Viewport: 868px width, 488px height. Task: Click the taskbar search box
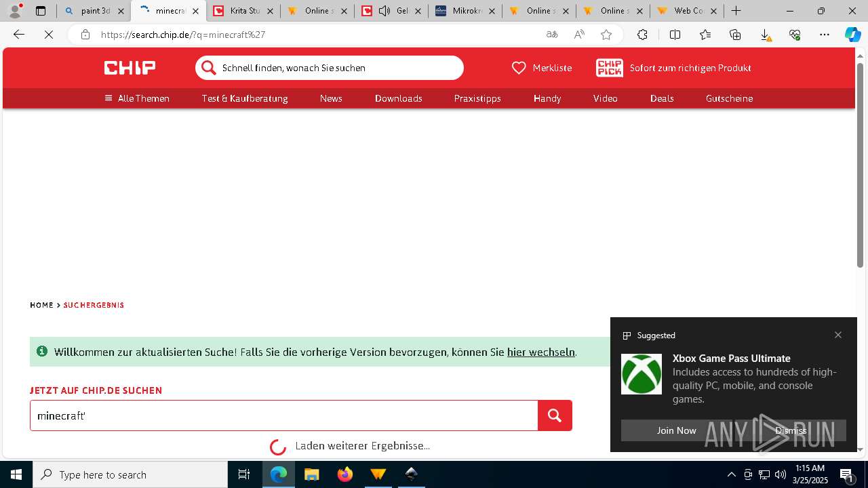[x=130, y=474]
